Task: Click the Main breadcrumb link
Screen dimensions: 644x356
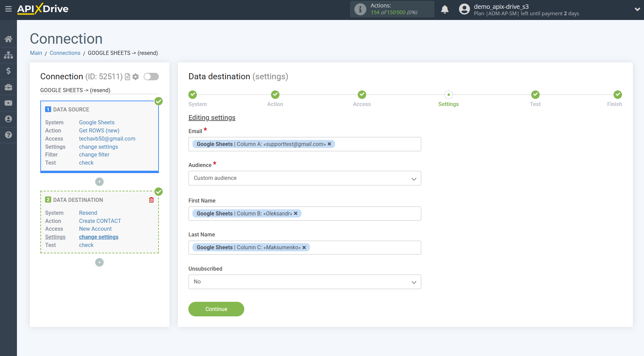Action: [x=36, y=53]
